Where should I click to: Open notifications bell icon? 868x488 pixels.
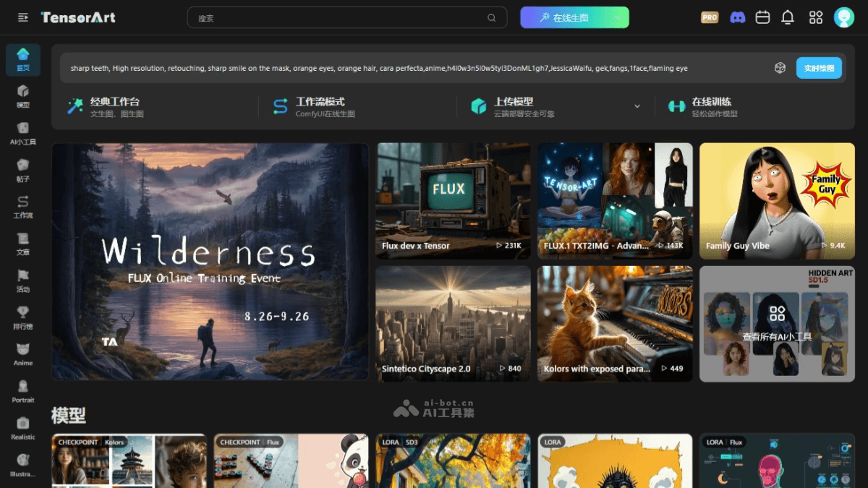[788, 17]
